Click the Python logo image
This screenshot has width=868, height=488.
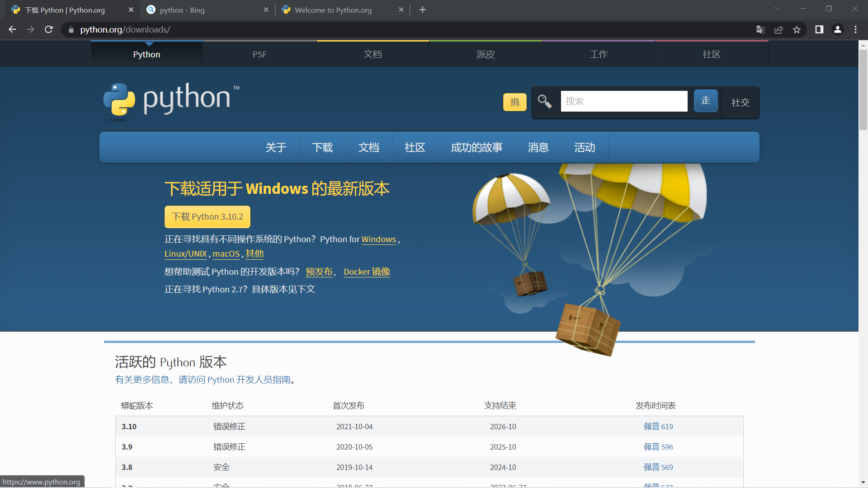coord(167,100)
